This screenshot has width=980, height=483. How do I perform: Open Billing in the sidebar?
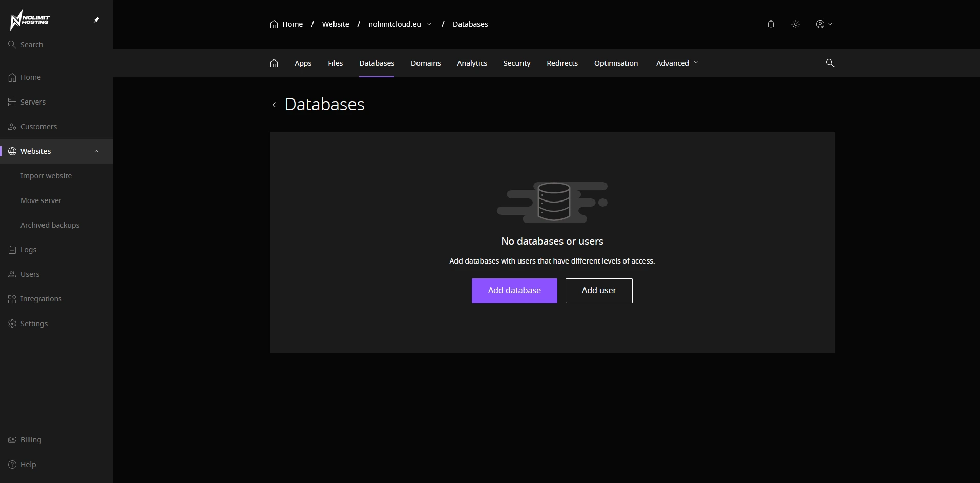click(x=56, y=440)
